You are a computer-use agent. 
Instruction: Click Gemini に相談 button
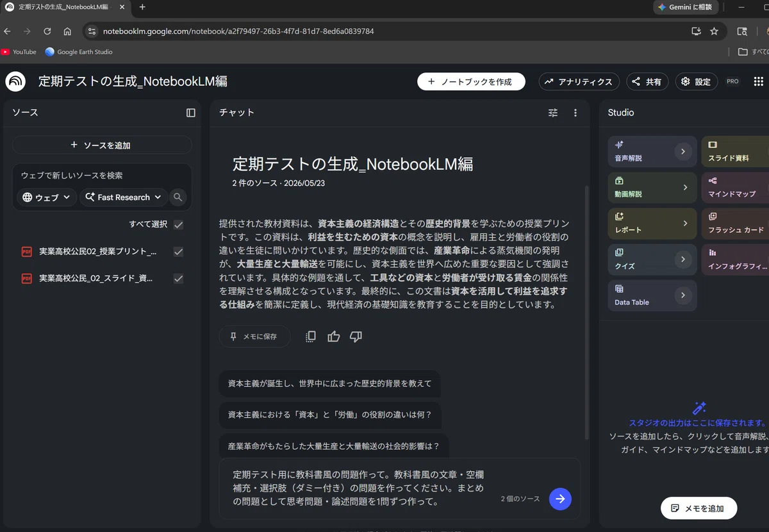pyautogui.click(x=686, y=7)
